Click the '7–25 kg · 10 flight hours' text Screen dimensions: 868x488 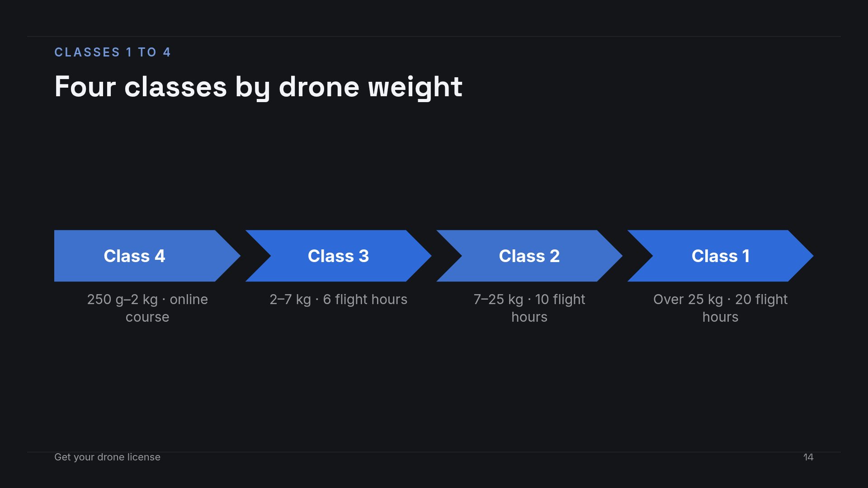529,308
